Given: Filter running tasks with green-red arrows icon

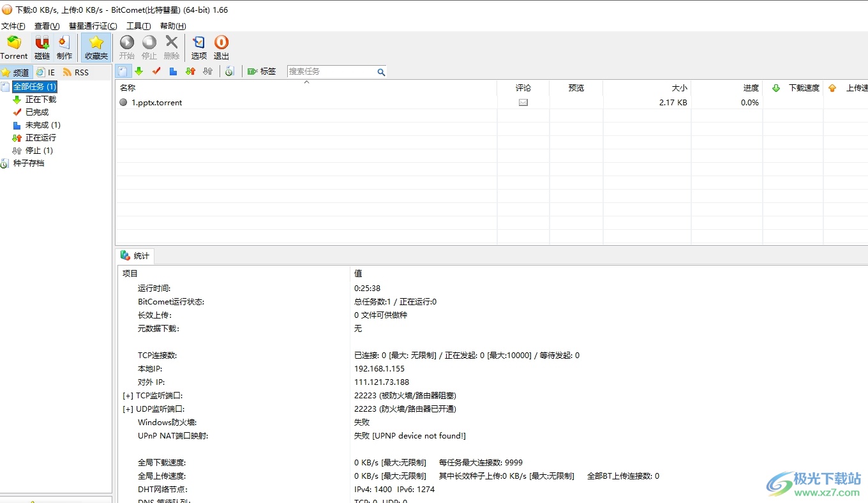Looking at the screenshot, I should tap(190, 71).
